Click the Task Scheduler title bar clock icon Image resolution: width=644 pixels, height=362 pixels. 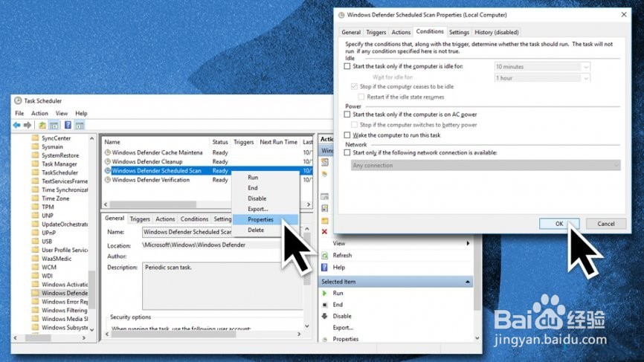point(18,100)
